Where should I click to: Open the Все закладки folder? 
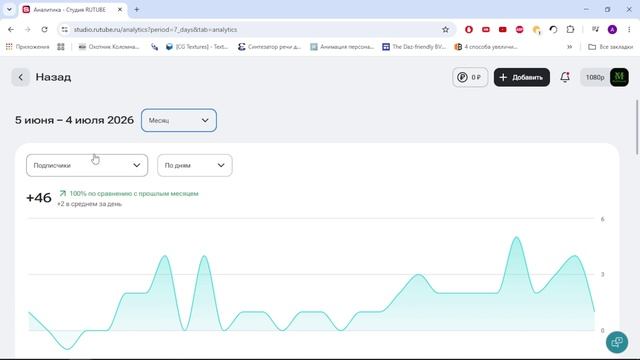(611, 47)
